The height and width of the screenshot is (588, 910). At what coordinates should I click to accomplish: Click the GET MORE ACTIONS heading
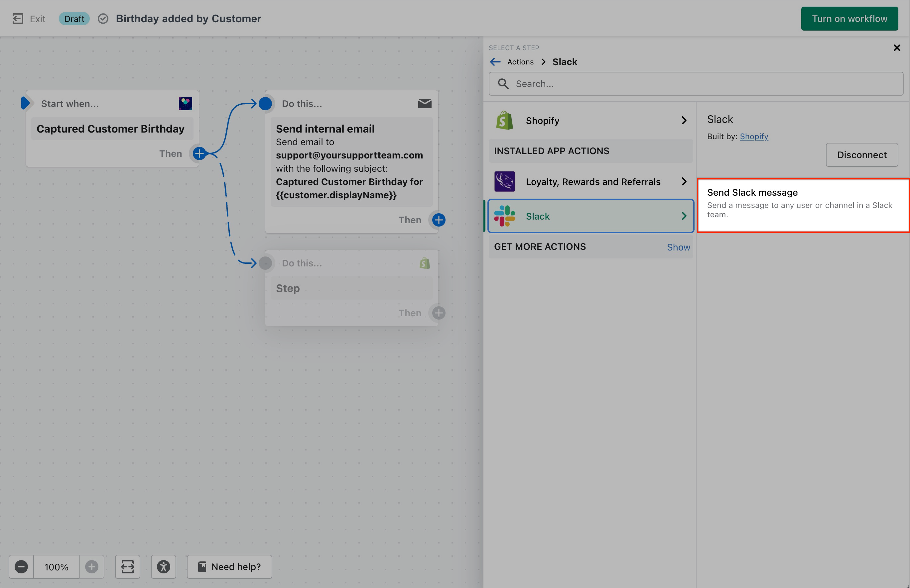point(539,246)
